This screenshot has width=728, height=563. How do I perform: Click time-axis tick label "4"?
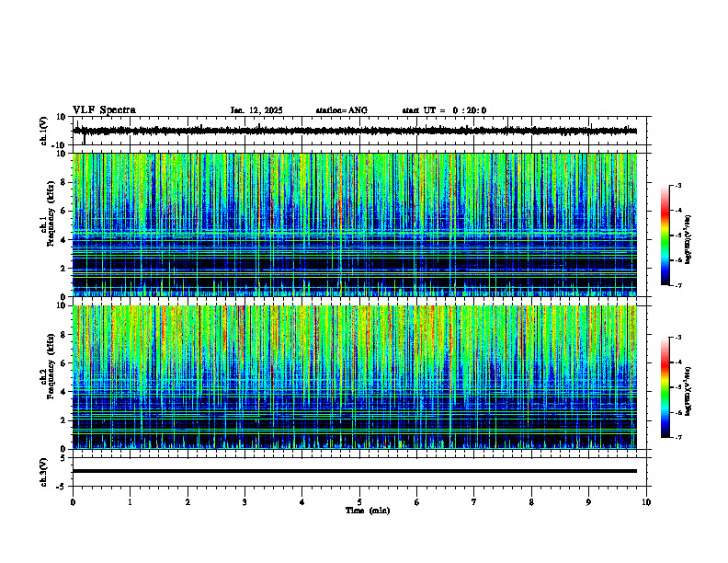pos(302,502)
